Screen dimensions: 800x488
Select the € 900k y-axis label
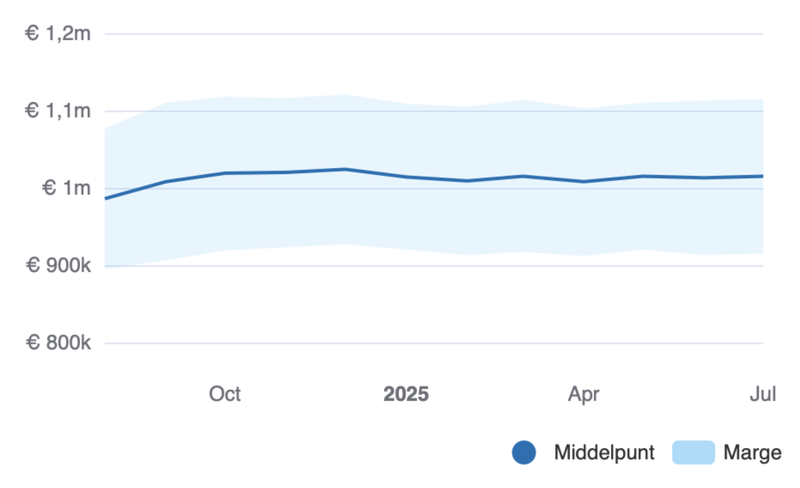point(59,265)
